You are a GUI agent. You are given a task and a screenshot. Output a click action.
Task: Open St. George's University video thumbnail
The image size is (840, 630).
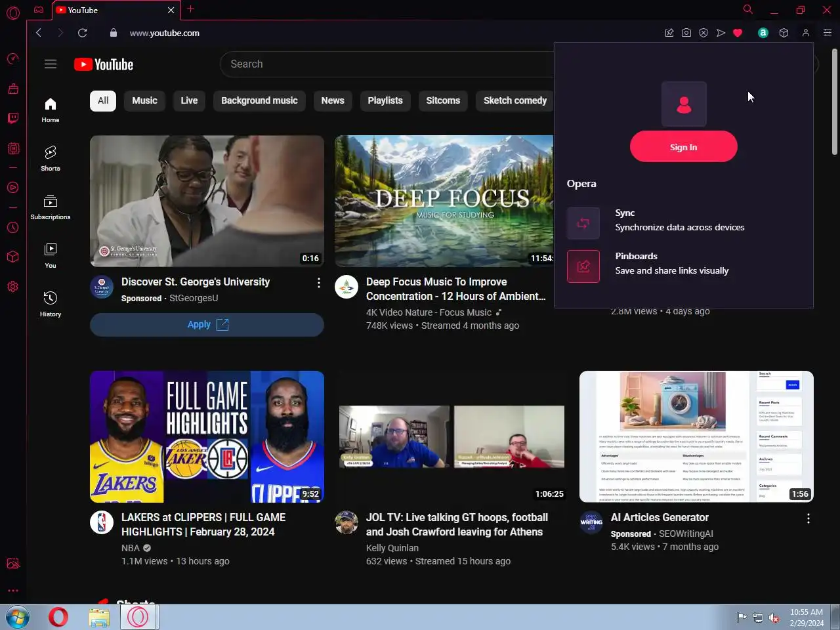pos(207,201)
